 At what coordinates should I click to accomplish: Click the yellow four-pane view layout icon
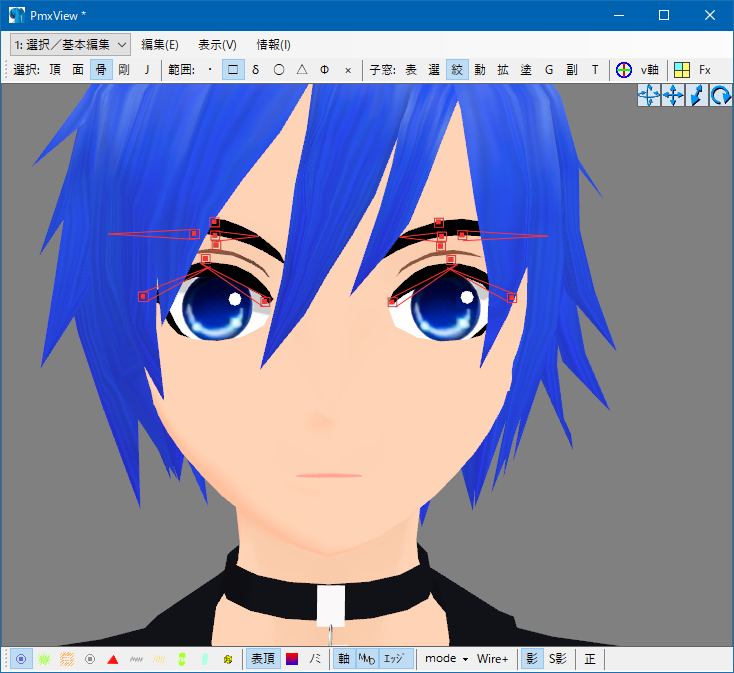pos(682,70)
